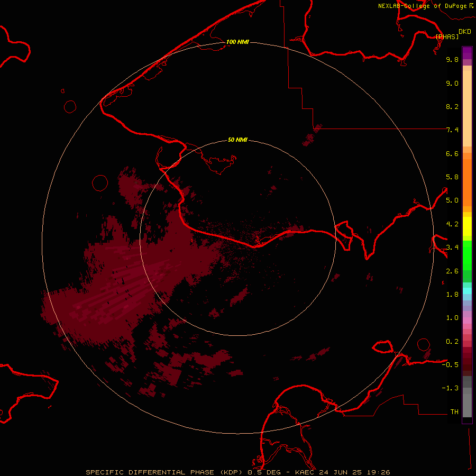The width and height of the screenshot is (476, 476).
Task: Pick the bright green segment of the color bar
Action: 467,255
